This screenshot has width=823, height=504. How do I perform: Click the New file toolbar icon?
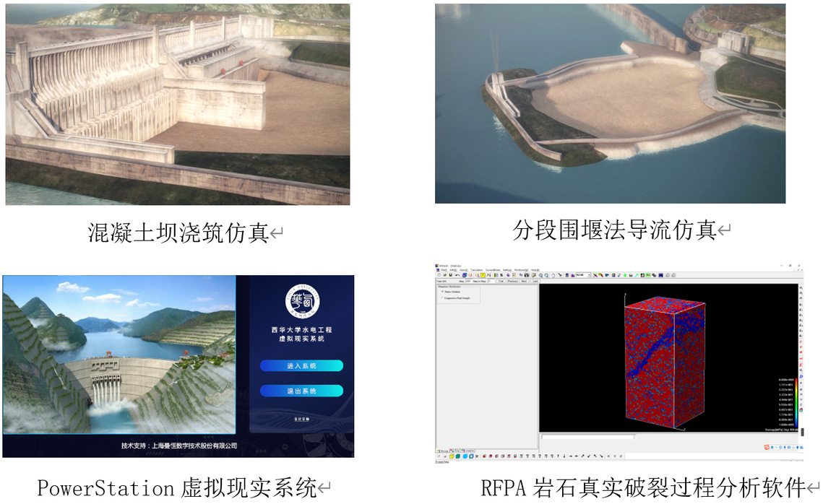tap(438, 275)
